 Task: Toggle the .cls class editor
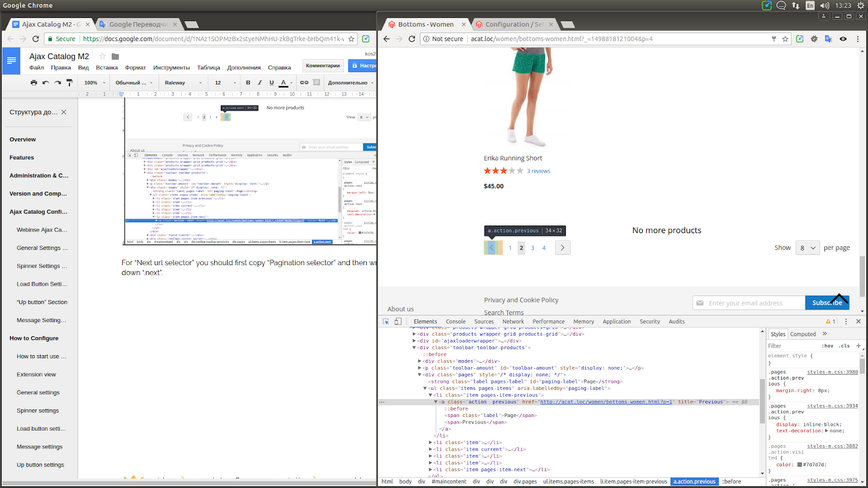click(844, 346)
